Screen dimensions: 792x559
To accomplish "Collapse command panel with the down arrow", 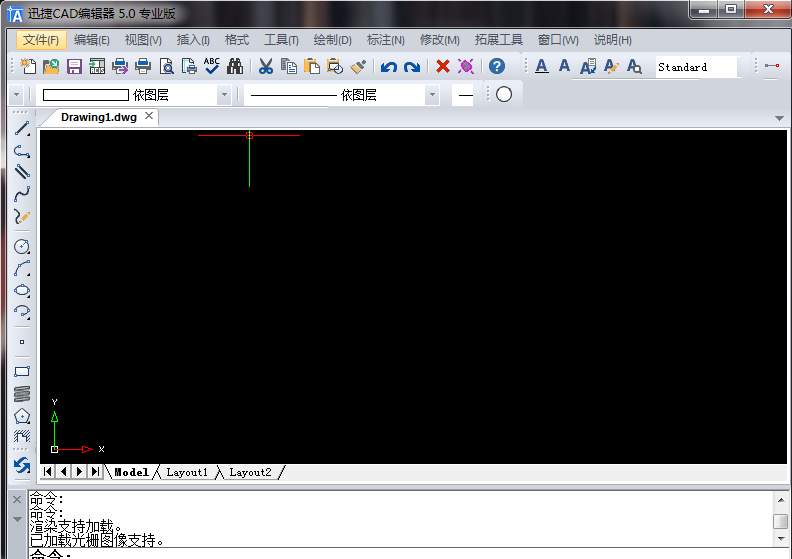I will point(17,519).
